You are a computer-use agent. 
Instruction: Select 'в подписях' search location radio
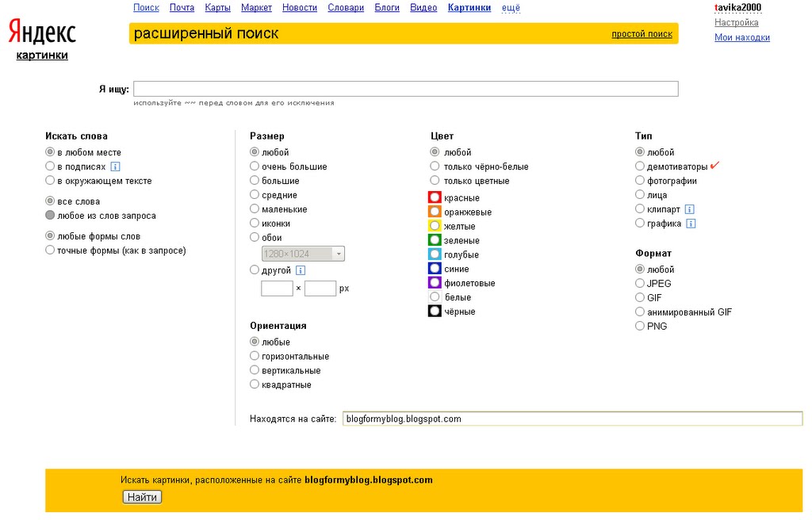(50, 166)
